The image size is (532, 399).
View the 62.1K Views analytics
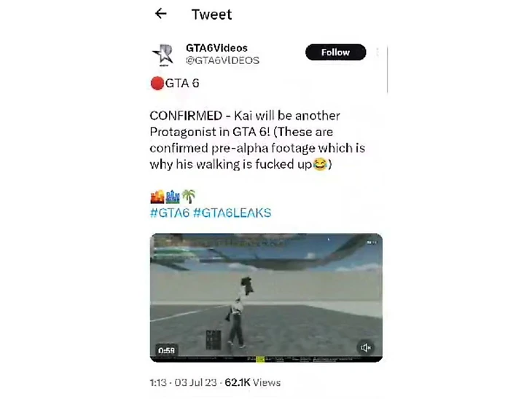pyautogui.click(x=252, y=382)
